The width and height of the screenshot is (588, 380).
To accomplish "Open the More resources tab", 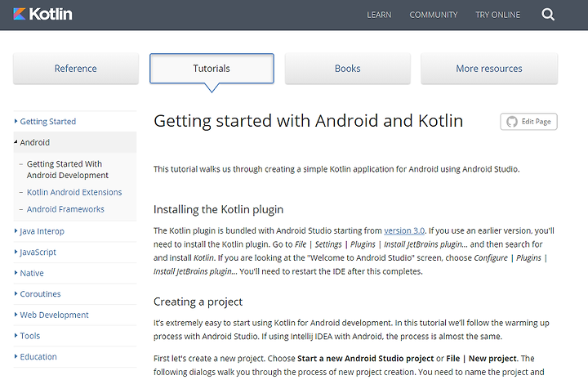I will (489, 69).
